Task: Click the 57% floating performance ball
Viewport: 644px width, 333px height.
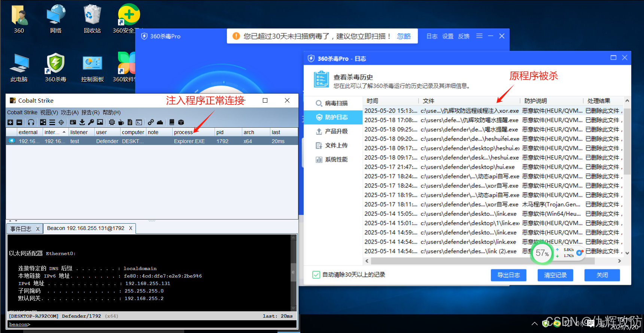Action: (x=542, y=253)
